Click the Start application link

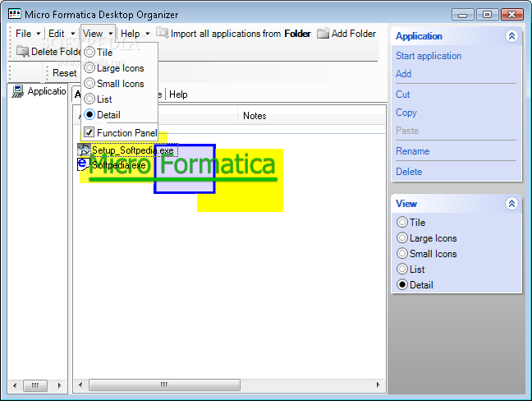(429, 56)
